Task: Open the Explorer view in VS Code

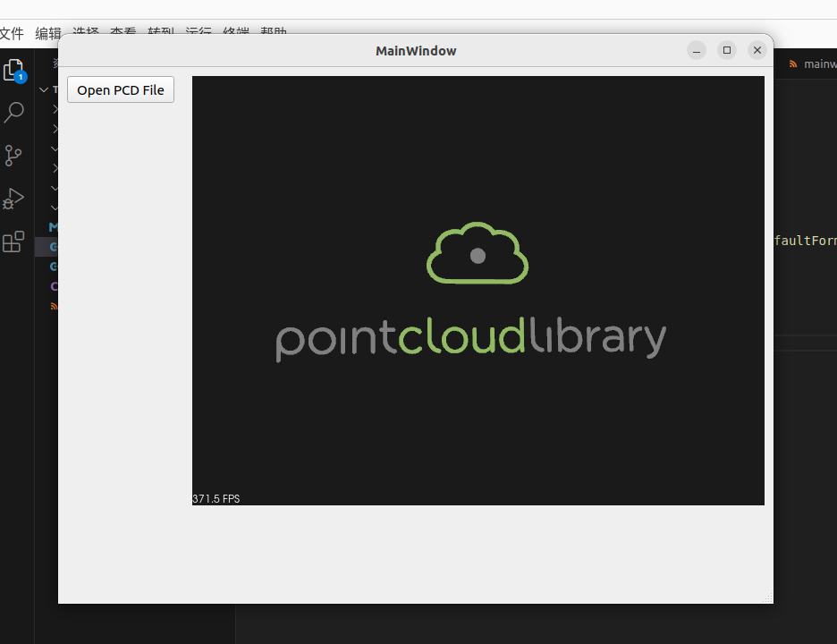Action: (x=14, y=71)
